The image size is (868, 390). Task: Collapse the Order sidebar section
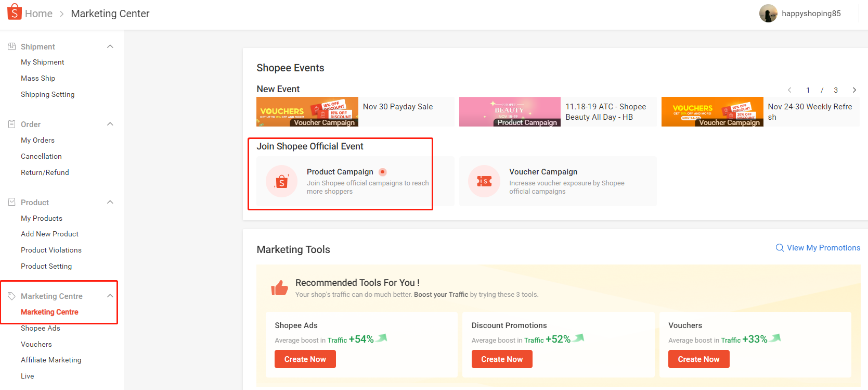[110, 124]
